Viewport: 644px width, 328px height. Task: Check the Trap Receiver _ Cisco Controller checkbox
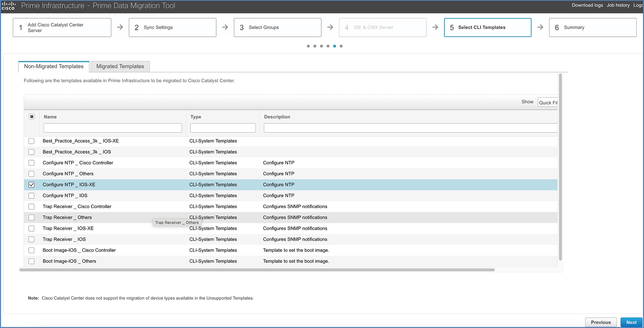[32, 206]
